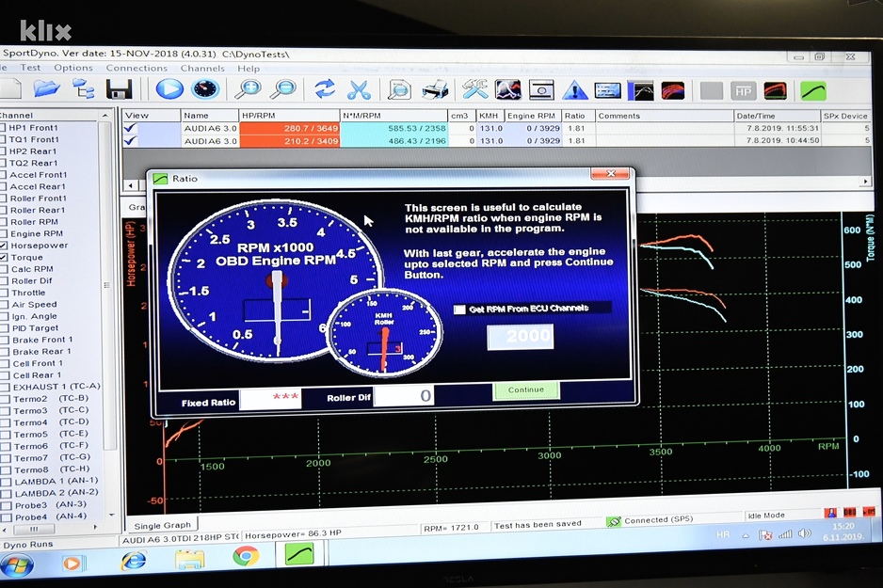Open the Test menu
883x588 pixels.
point(30,67)
